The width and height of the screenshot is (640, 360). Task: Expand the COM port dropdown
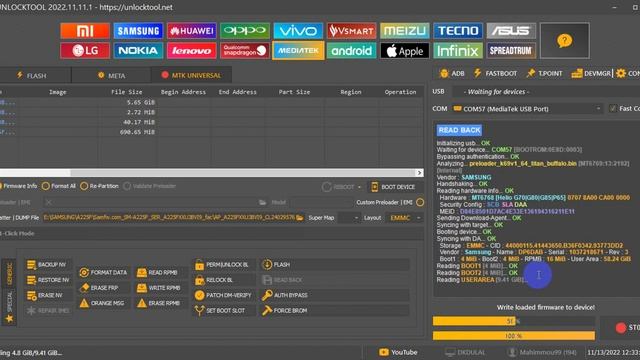pos(598,109)
